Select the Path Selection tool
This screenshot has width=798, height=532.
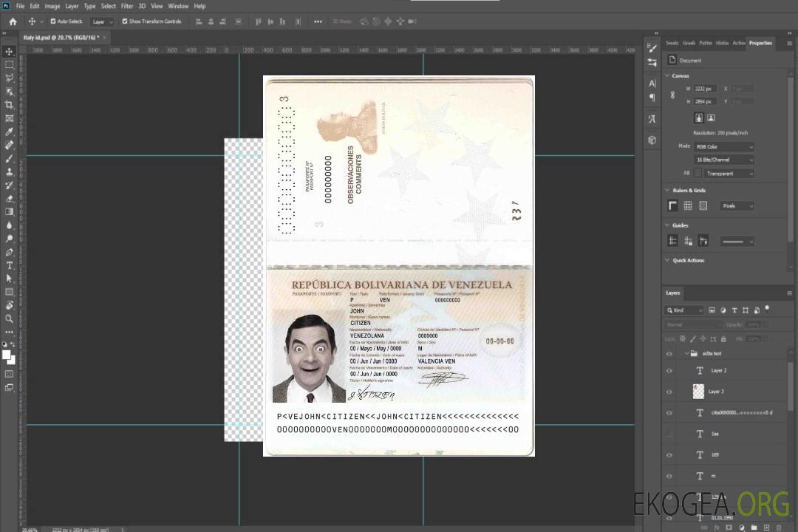[9, 279]
